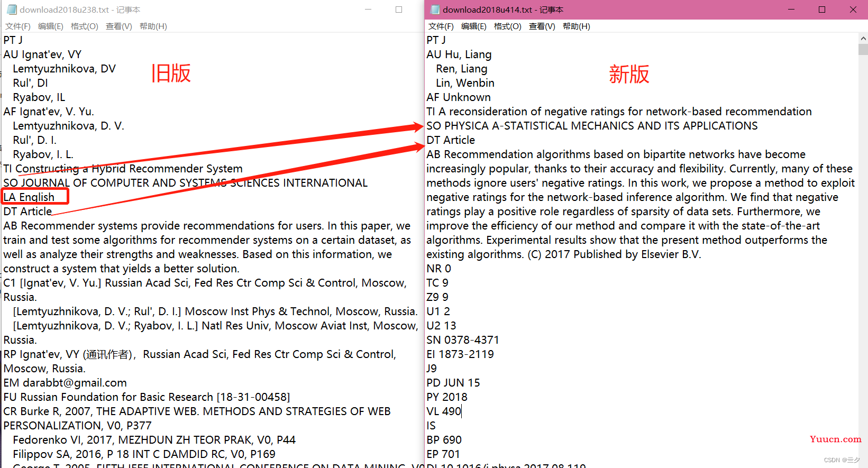Viewport: 868px width, 468px height.
Task: Click 'AF Ignat'ev, V. Yu.' line
Action: [49, 112]
